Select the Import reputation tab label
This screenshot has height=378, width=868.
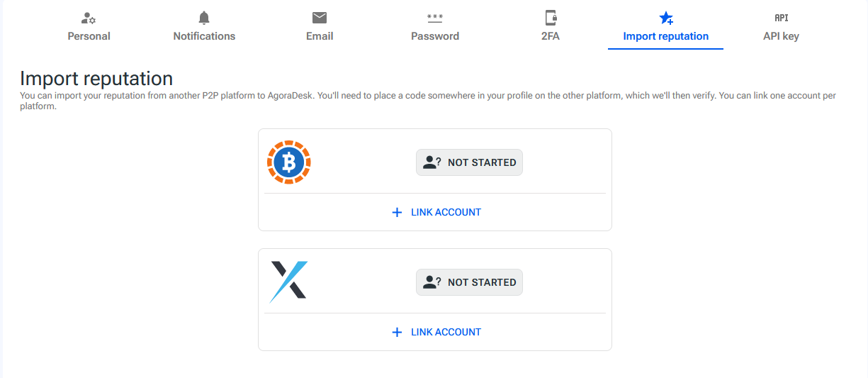point(665,36)
